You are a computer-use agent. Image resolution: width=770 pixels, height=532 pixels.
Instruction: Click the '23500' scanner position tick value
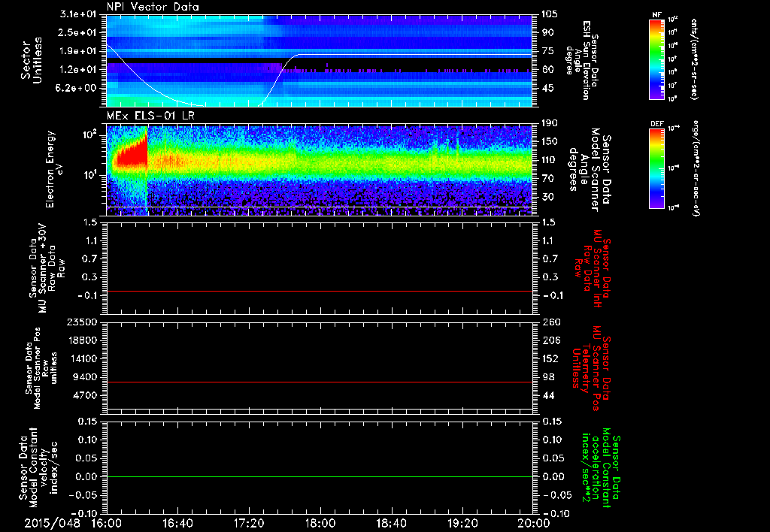click(81, 322)
